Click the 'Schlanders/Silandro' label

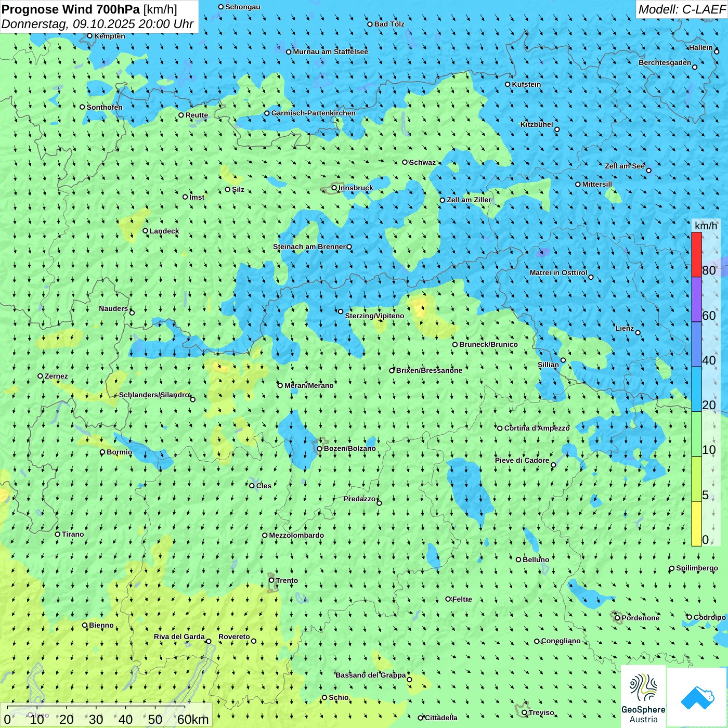click(154, 395)
